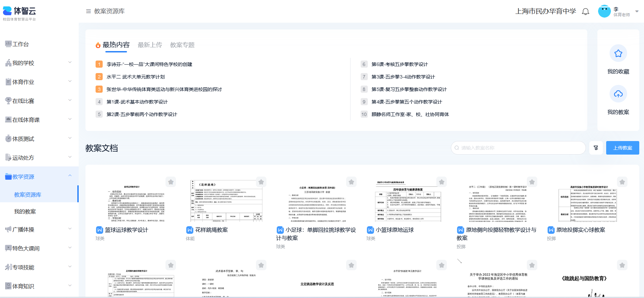
Task: Open 花样跳绳教案 document thumbnail
Action: click(x=226, y=201)
